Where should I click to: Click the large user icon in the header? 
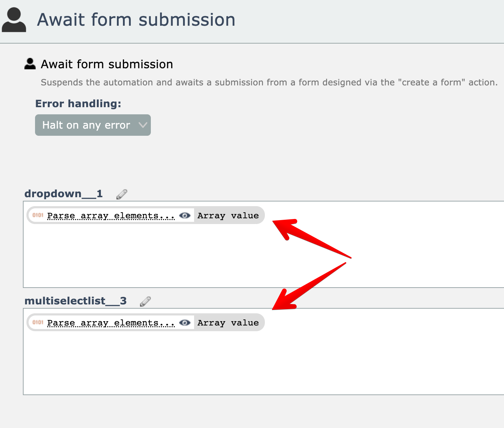[x=14, y=20]
